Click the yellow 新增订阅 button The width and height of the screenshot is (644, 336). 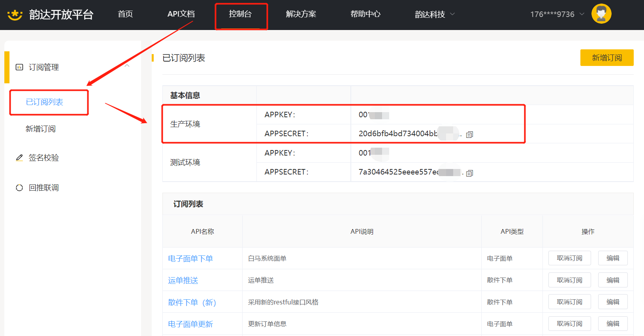coord(607,58)
